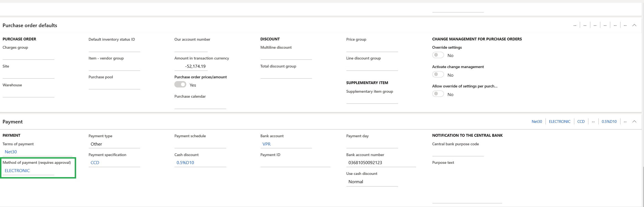
Task: Open the Net30 terms of payment link
Action: click(x=11, y=152)
